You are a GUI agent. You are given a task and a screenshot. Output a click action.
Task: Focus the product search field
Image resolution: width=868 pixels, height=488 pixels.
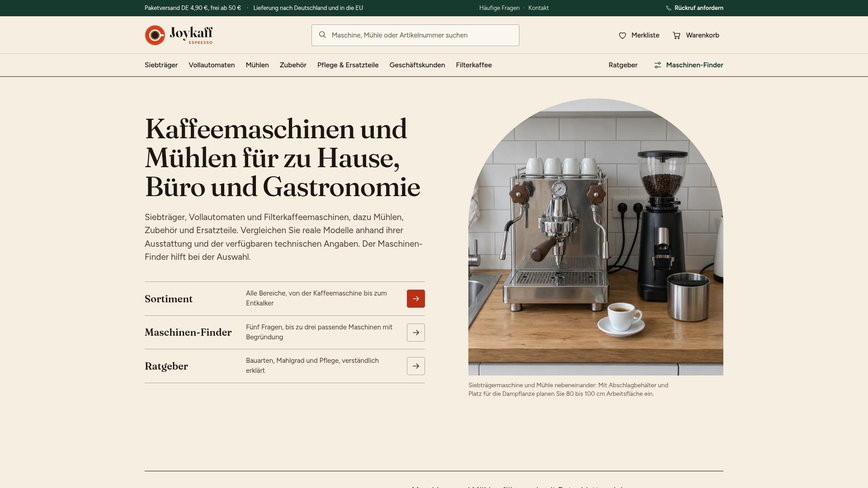coord(415,35)
